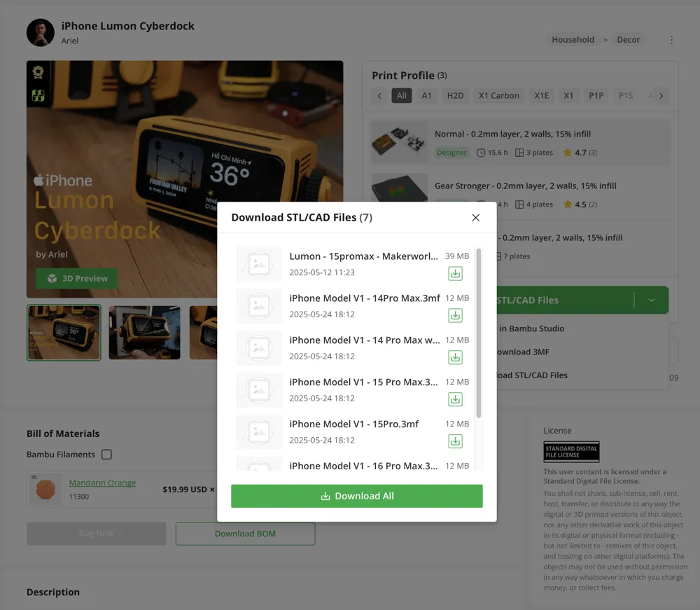Click the dialog's vertical scrollbar
The height and width of the screenshot is (610, 700).
coord(479,333)
